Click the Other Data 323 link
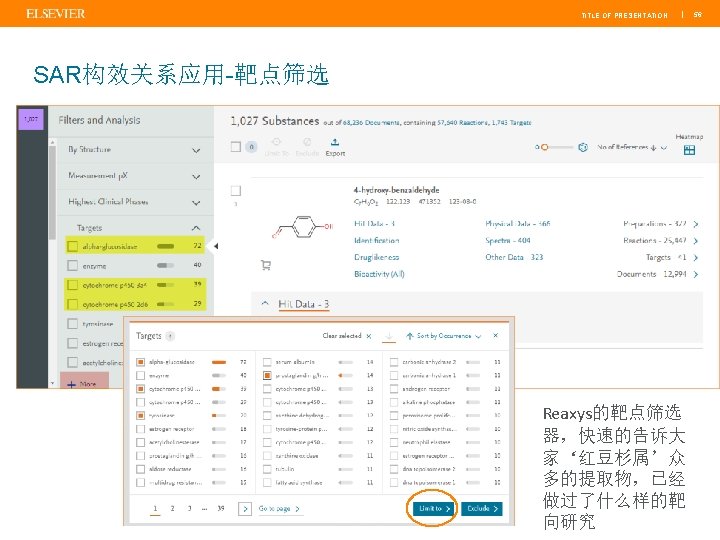Screen dimensions: 720x540 [x=514, y=258]
